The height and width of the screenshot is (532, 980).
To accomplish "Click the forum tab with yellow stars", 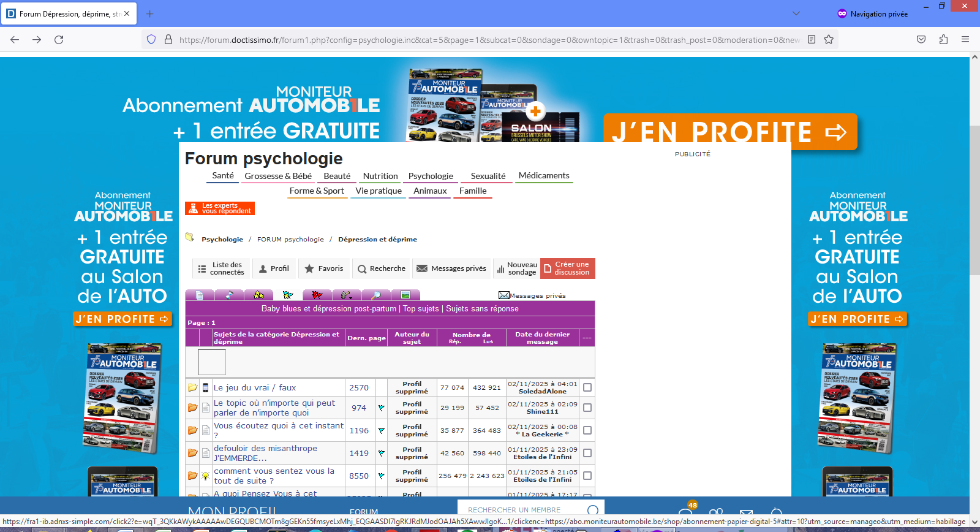I will tap(258, 295).
